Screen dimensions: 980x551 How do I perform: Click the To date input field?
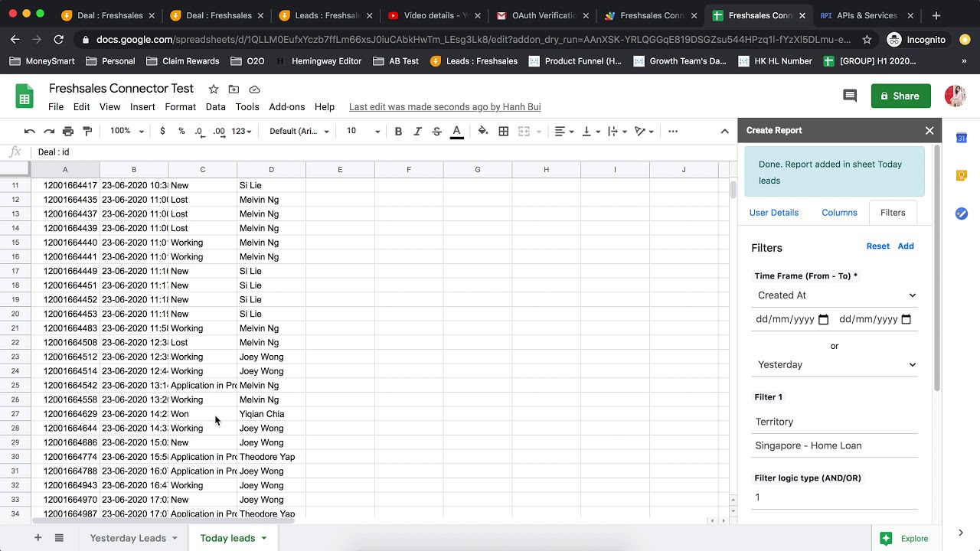[x=876, y=320]
